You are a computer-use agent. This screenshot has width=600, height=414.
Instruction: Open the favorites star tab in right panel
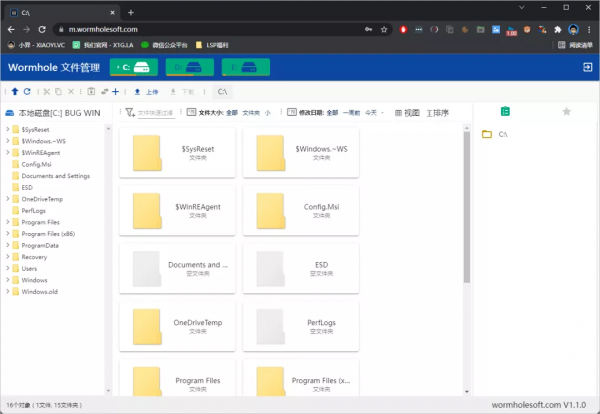tap(566, 111)
